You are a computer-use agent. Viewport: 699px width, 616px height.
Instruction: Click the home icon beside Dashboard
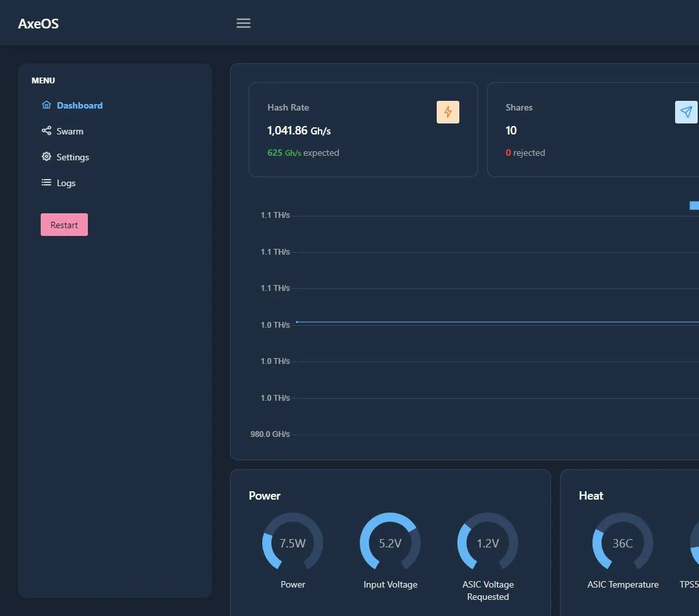[x=46, y=105]
